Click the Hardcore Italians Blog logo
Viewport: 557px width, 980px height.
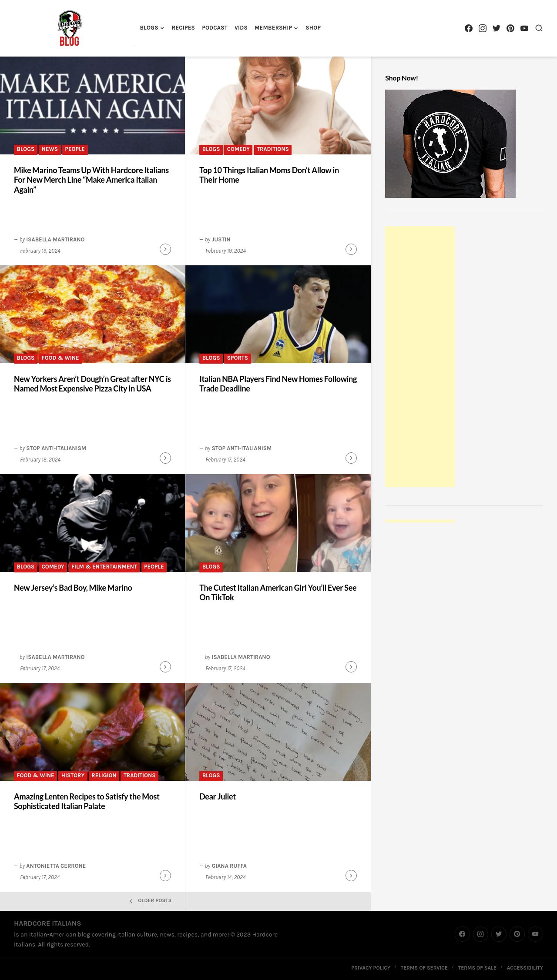point(70,28)
